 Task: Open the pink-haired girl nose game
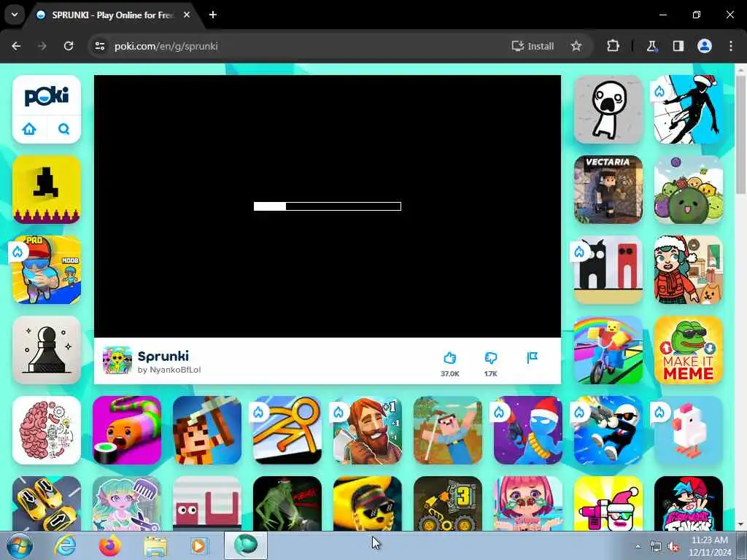528,503
